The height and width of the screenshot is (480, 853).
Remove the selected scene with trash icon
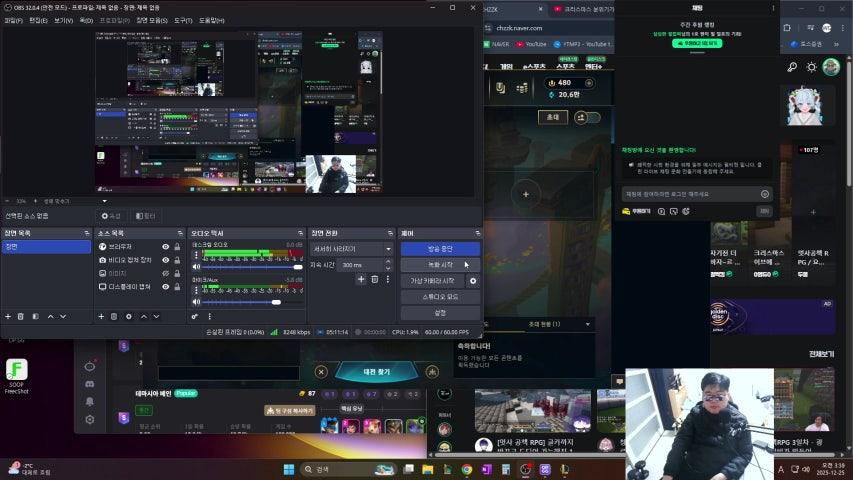[x=21, y=316]
